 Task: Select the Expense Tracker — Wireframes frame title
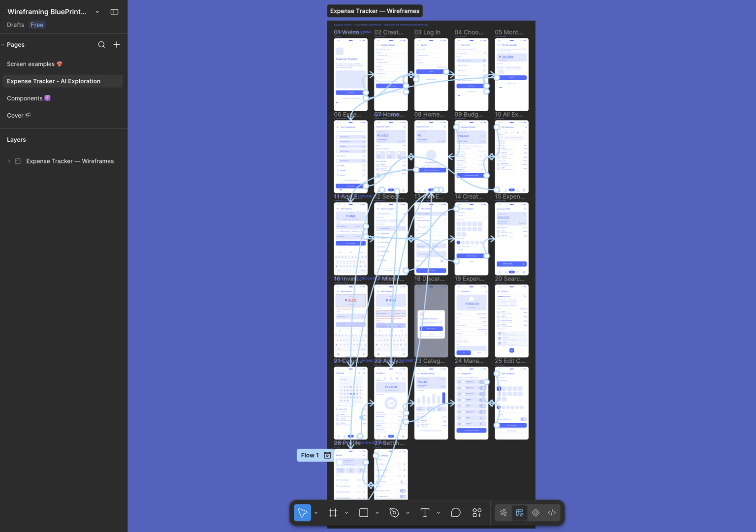pyautogui.click(x=375, y=11)
